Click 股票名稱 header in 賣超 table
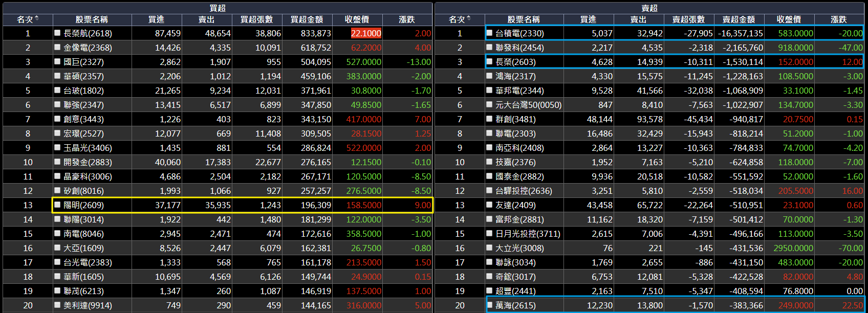Screen dimensions: 868x313 pos(524,19)
